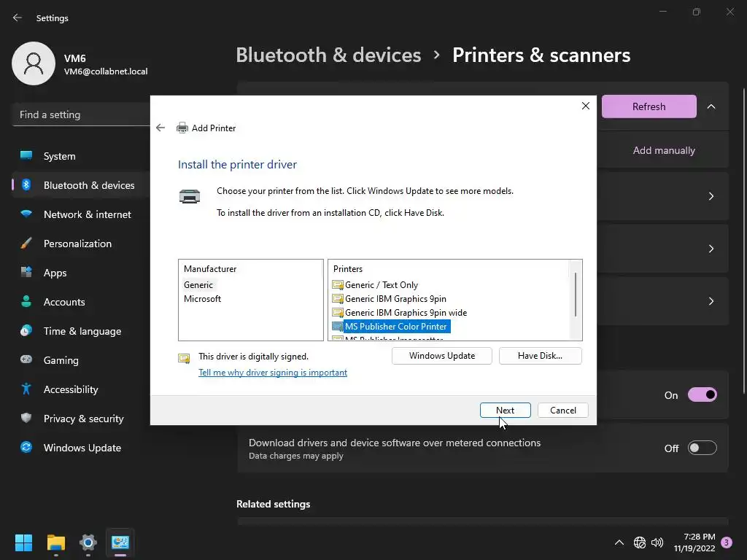Click the System monitor icon in sidebar
747x560 pixels.
(26, 156)
